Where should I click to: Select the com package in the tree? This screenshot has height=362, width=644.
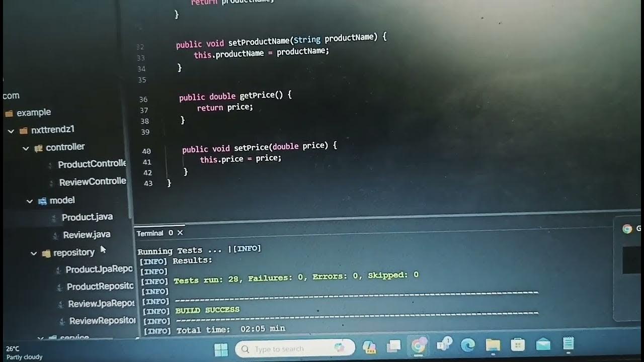11,96
